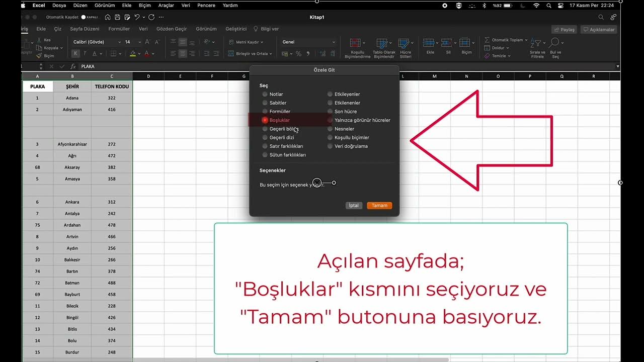Screen dimensions: 644x362
Task: Click the search magnifier in title bar
Action: click(x=601, y=17)
